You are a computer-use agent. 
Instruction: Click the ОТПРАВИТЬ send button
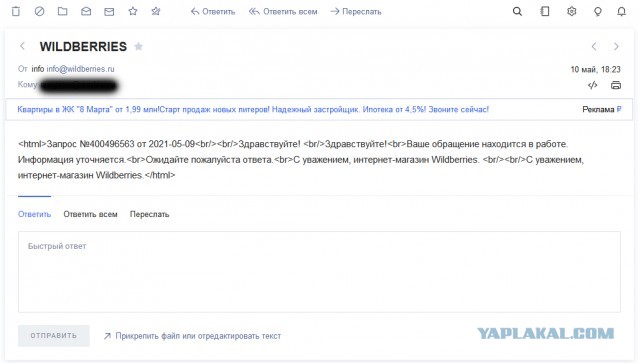pyautogui.click(x=53, y=336)
